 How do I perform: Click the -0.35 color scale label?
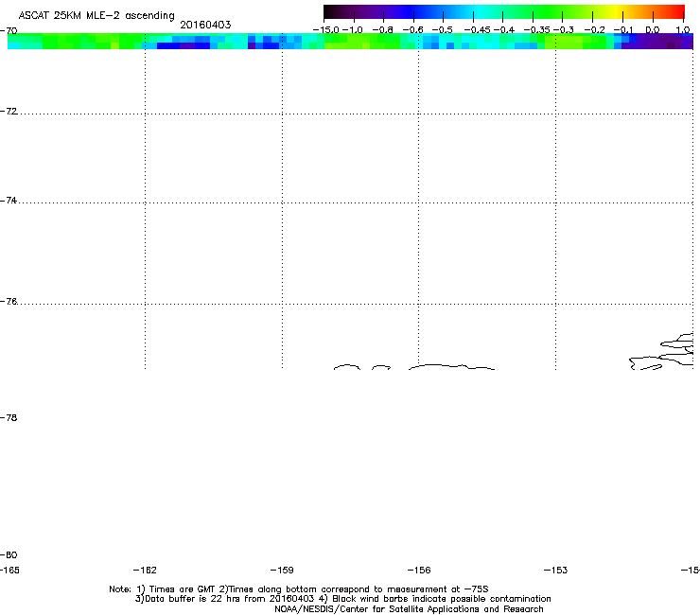(536, 30)
